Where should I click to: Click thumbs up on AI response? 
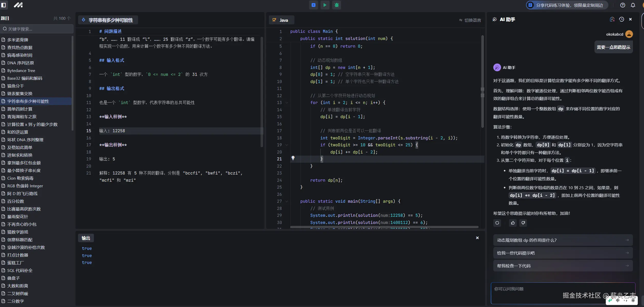tap(513, 223)
